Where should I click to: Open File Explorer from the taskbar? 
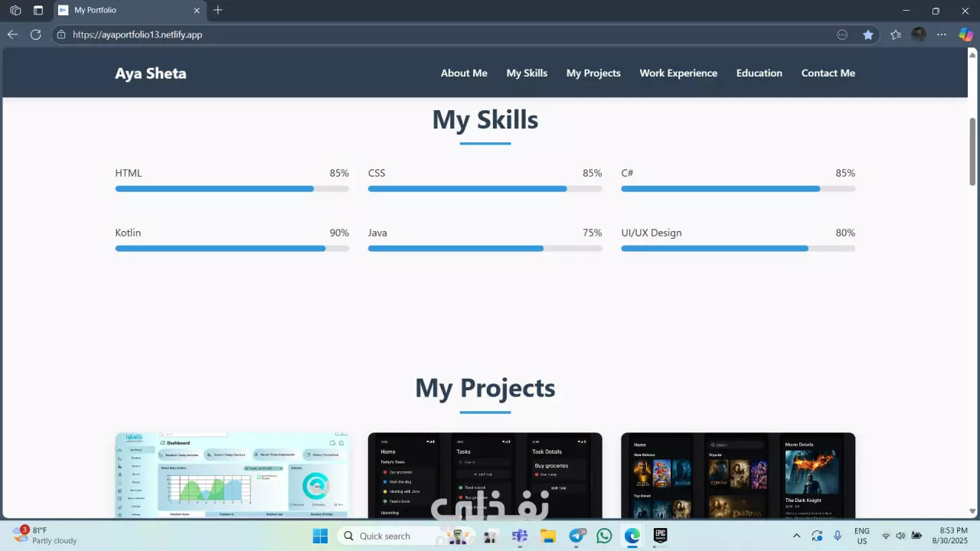(x=547, y=536)
